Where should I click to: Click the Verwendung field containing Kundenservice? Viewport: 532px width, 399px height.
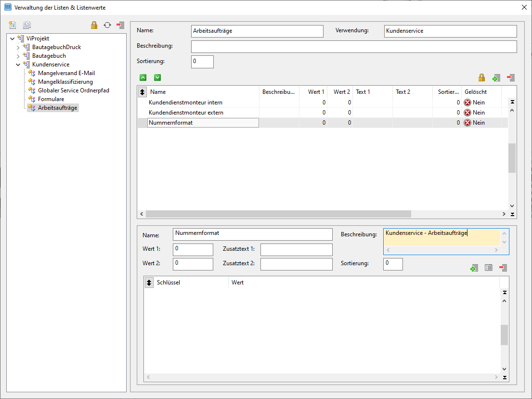pyautogui.click(x=451, y=31)
